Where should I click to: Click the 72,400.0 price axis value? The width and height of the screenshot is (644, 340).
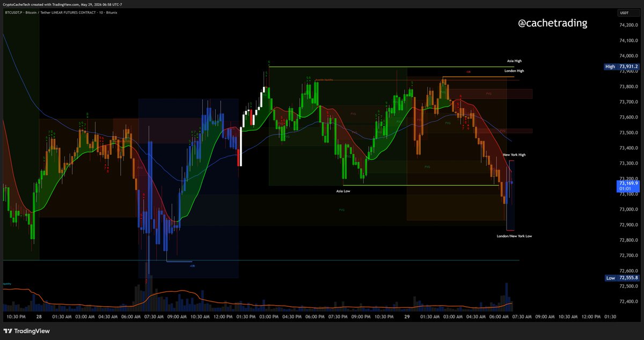click(629, 302)
